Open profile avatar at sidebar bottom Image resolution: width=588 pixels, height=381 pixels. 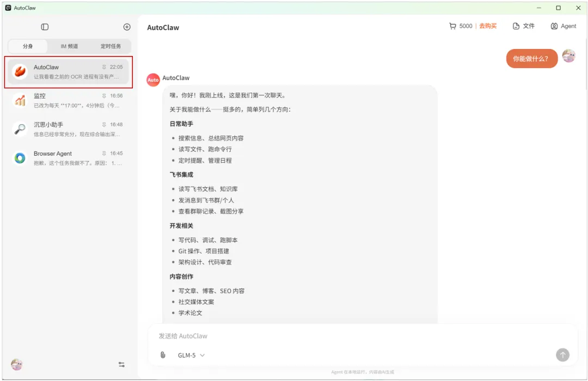coord(17,365)
